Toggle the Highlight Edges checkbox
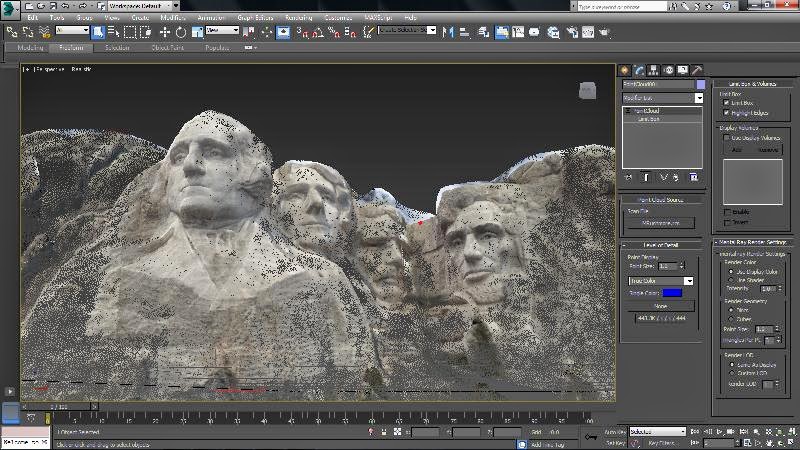 pyautogui.click(x=727, y=113)
